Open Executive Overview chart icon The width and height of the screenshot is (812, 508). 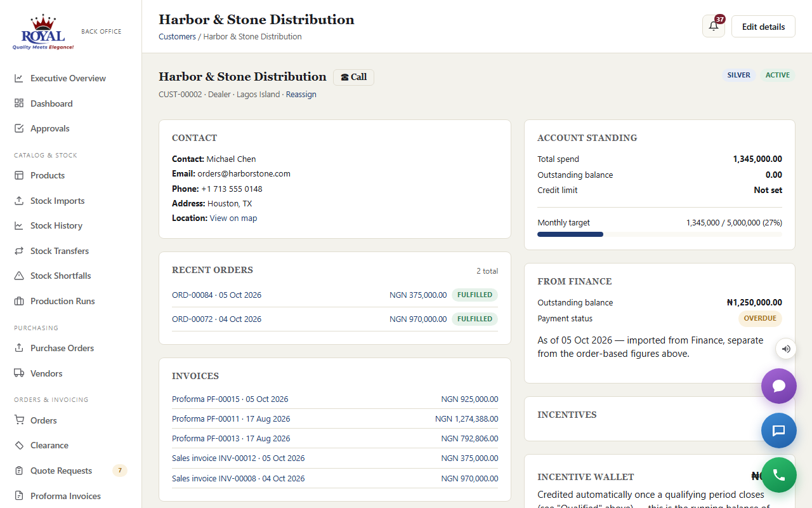(19, 78)
